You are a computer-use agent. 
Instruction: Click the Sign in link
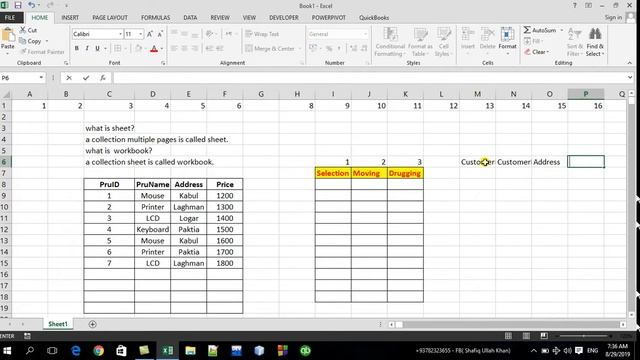[613, 17]
